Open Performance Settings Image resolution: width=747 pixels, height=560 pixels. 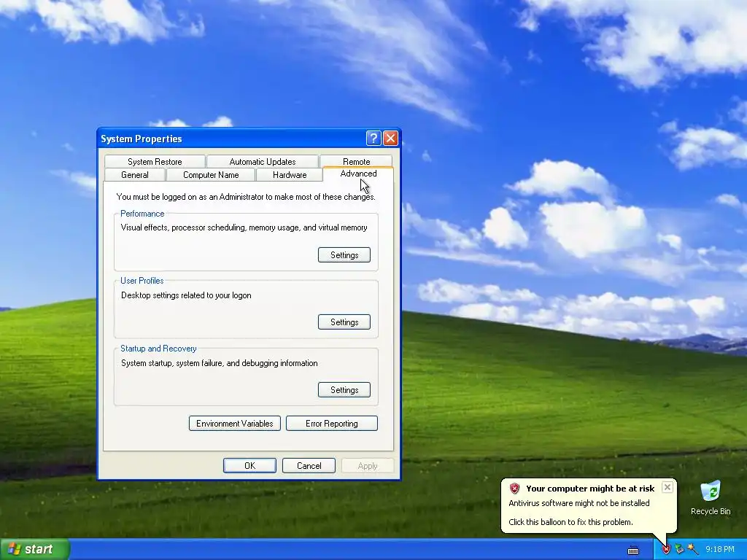(344, 254)
